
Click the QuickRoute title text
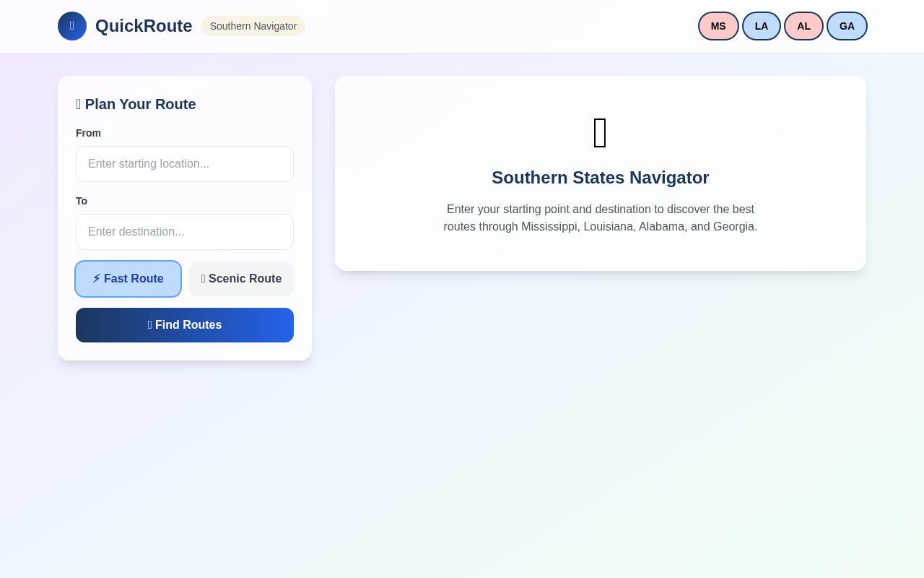[x=144, y=26]
